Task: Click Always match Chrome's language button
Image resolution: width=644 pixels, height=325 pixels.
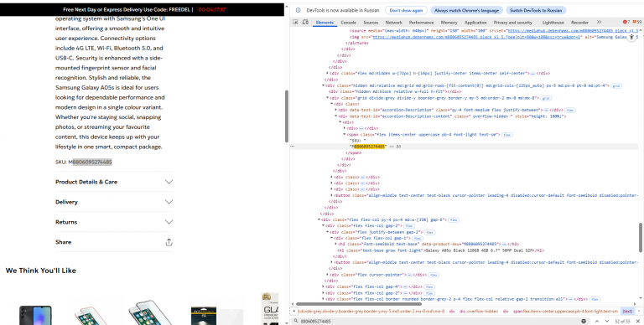Action: pos(466,10)
